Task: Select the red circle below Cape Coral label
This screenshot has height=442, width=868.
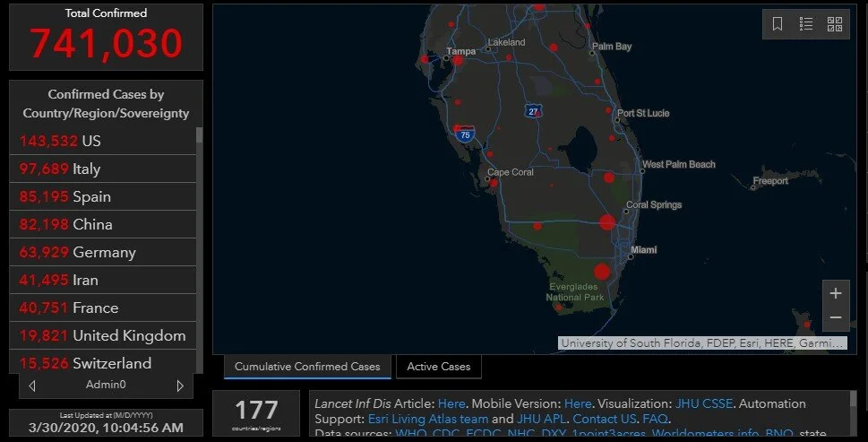Action: point(493,183)
